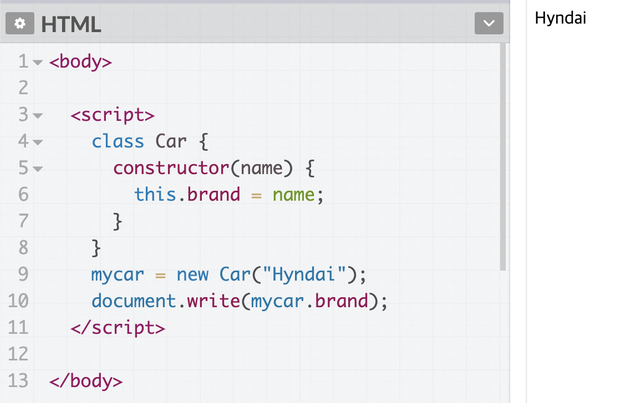Select line number 12 in gutter

(18, 354)
